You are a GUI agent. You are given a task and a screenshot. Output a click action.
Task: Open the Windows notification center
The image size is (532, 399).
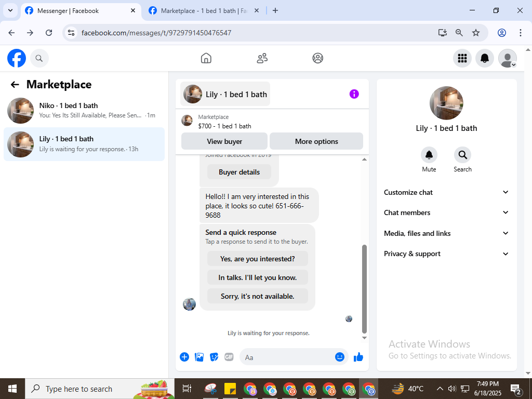click(x=516, y=390)
